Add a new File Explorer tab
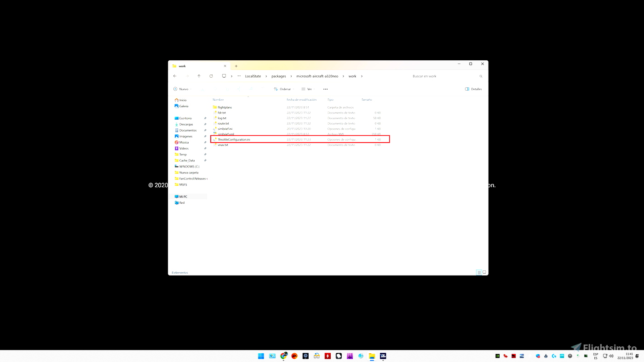Image resolution: width=644 pixels, height=362 pixels. [x=236, y=66]
